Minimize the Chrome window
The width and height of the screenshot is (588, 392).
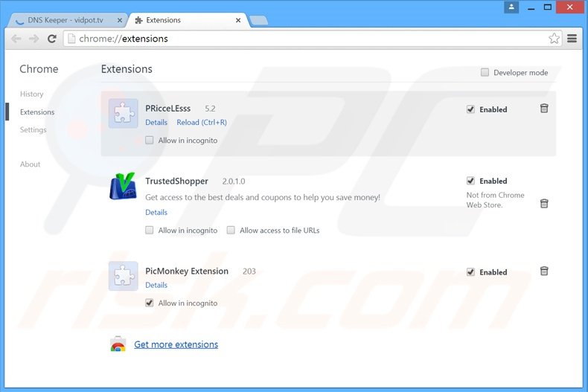[x=531, y=7]
